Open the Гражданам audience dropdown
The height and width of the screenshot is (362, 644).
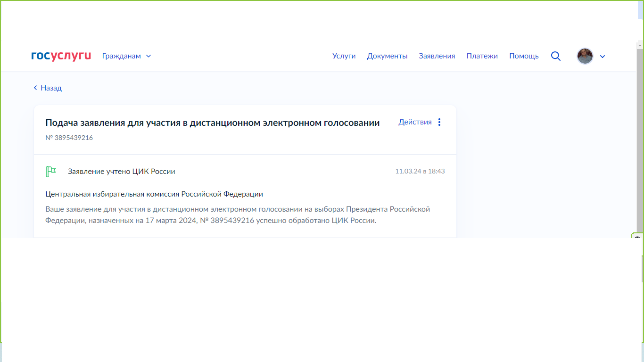[127, 56]
